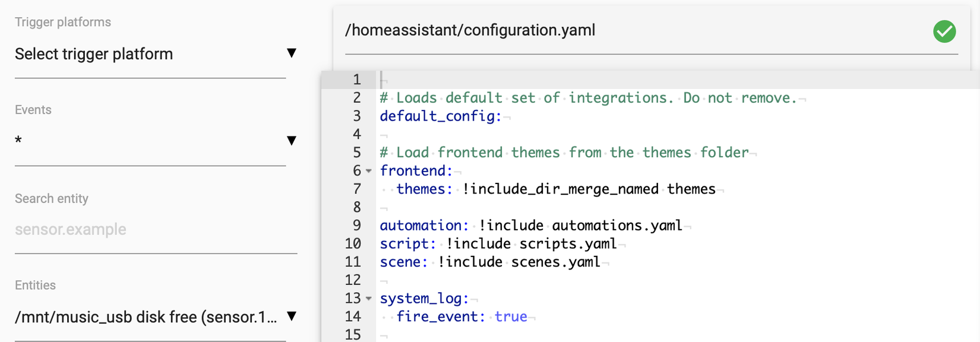Collapse the frontend block fold arrow
The image size is (980, 342).
(x=369, y=171)
